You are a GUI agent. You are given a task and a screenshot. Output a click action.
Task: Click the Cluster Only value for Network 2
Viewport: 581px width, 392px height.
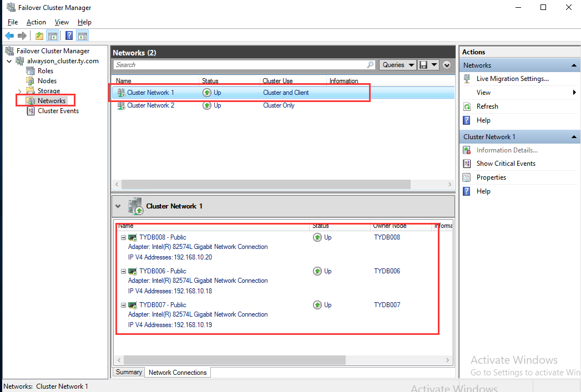pyautogui.click(x=279, y=105)
